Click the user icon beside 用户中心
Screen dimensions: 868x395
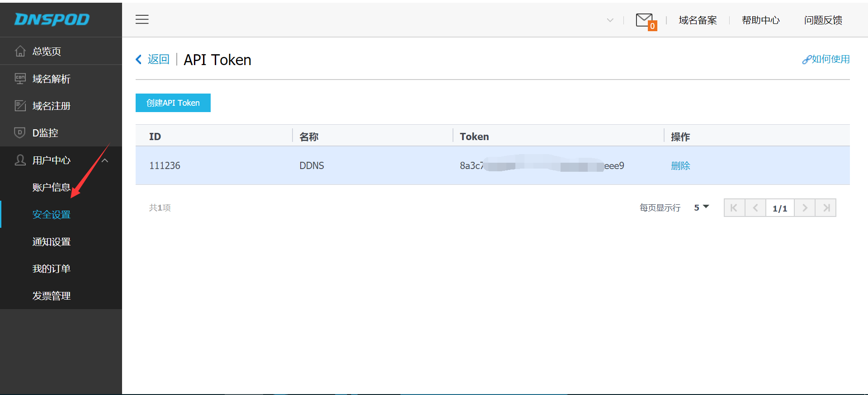coord(20,160)
